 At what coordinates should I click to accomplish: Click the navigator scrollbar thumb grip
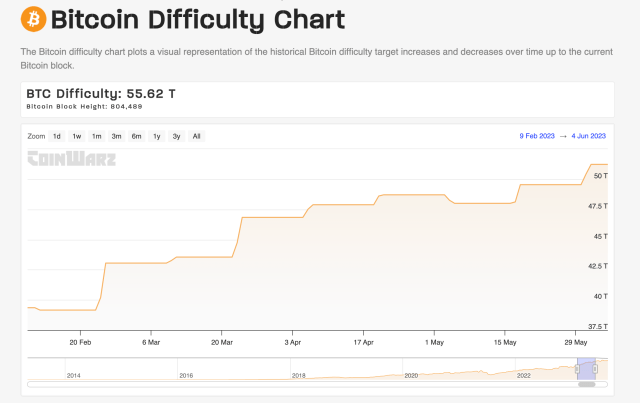(x=587, y=384)
